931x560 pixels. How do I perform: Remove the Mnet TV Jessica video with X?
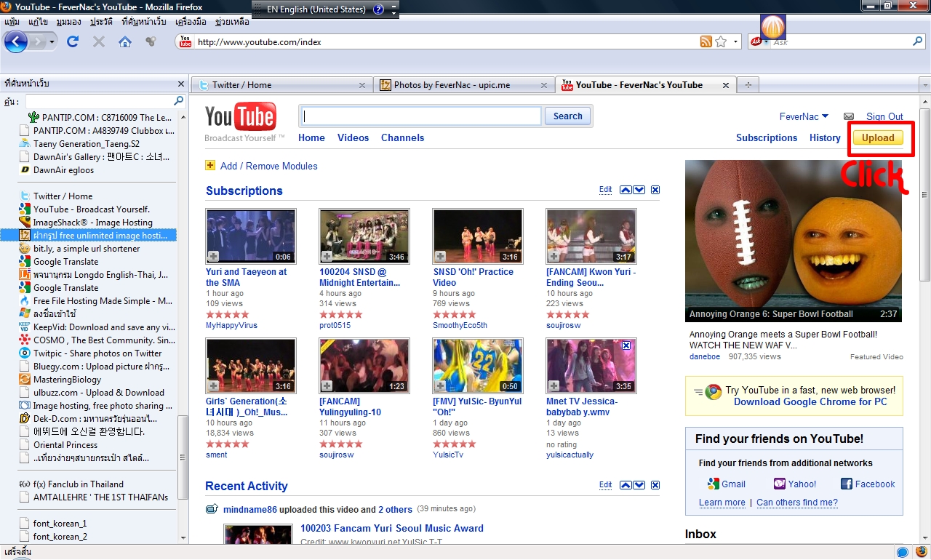(626, 346)
